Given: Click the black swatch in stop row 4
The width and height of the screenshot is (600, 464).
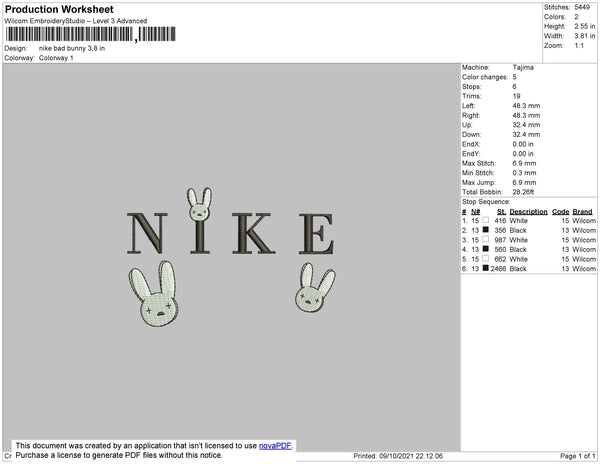Looking at the screenshot, I should click(486, 249).
